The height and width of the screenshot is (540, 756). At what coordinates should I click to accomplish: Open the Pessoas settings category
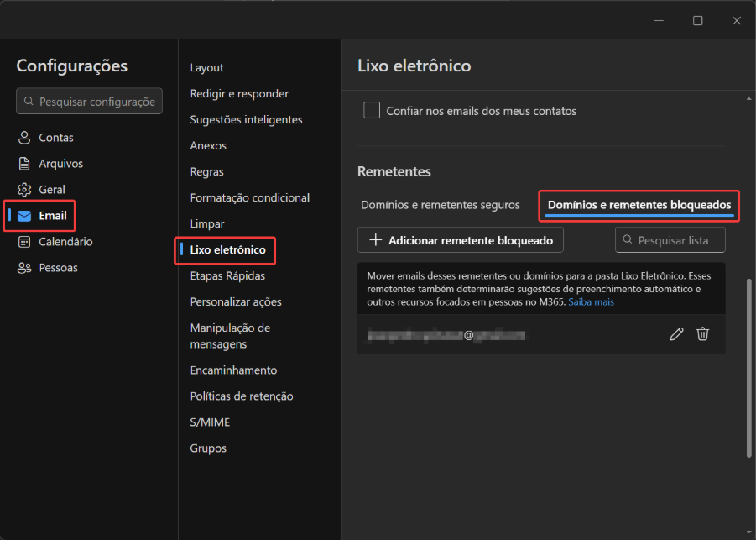(58, 268)
